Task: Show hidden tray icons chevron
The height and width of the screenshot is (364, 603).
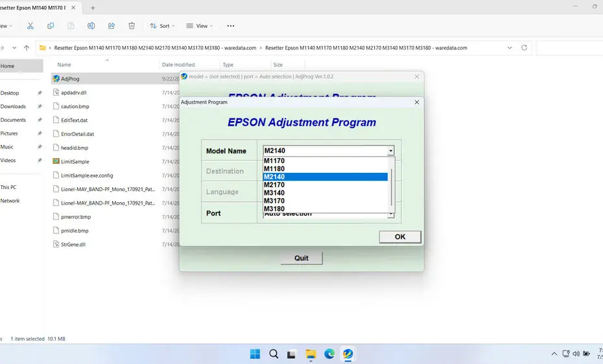Action: coord(554,354)
